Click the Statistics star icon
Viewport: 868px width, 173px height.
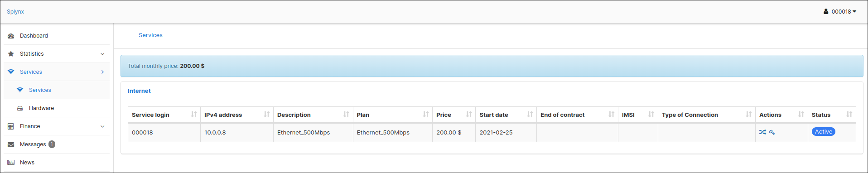pos(11,54)
